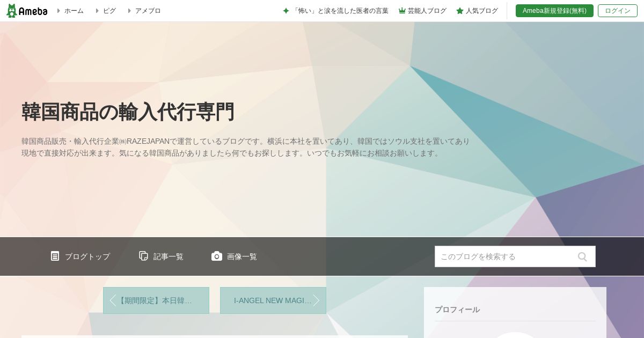This screenshot has height=338, width=644.
Task: Click the ログイン button
Action: (x=618, y=11)
